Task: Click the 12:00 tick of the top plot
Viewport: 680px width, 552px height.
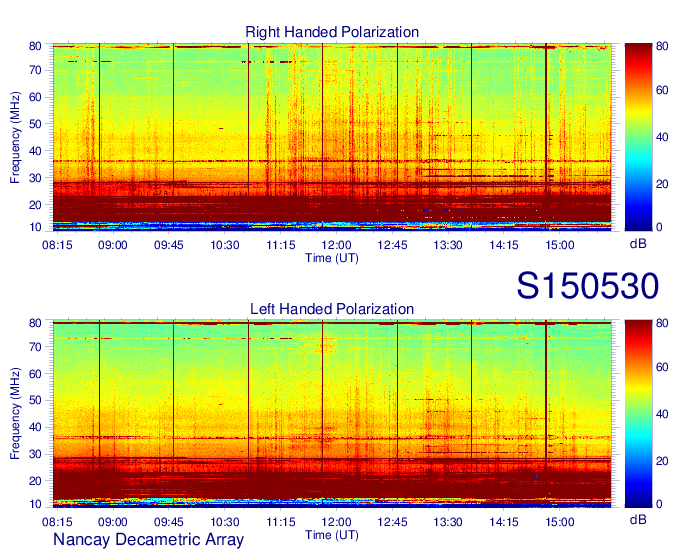Action: click(x=337, y=245)
